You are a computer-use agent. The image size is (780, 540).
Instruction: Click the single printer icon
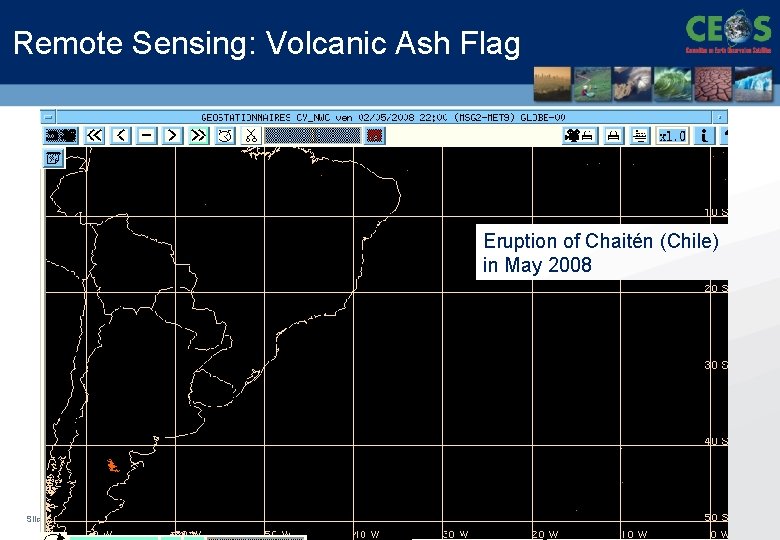(x=613, y=136)
